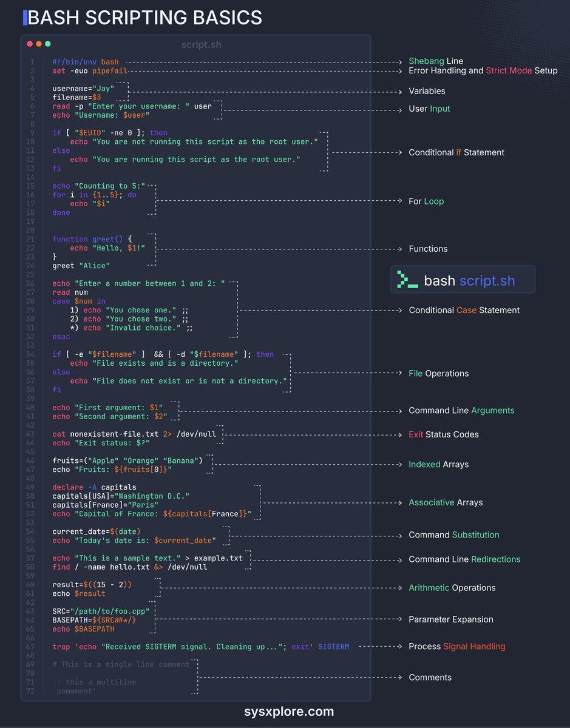Click line number 15 in the gutter

(31, 186)
